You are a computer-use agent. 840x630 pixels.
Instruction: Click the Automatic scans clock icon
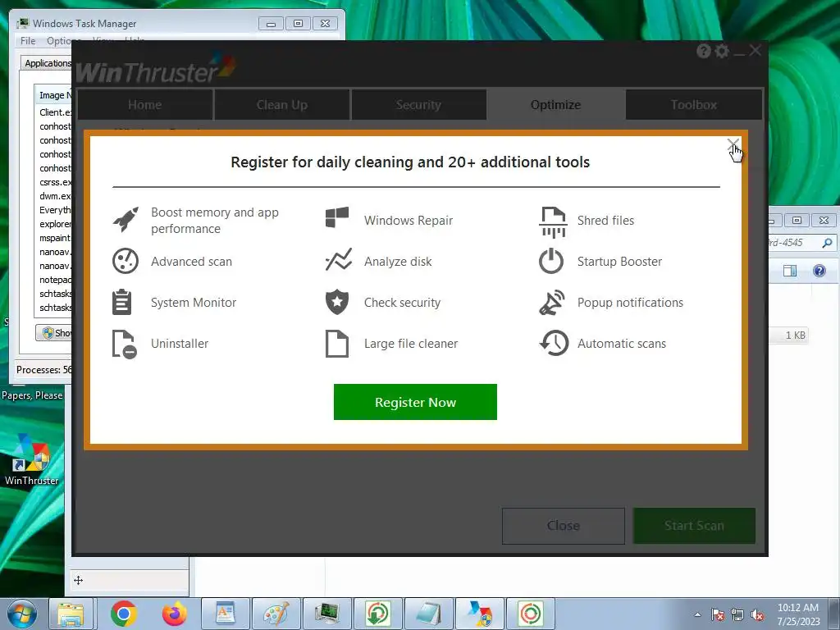(554, 343)
